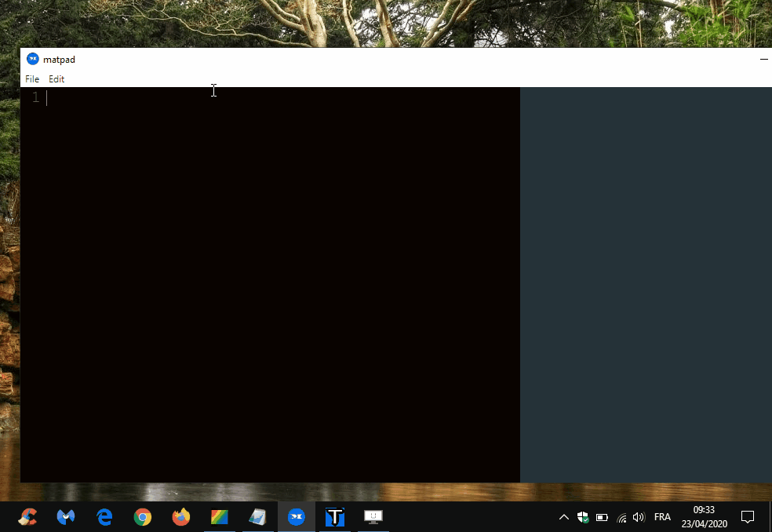Place the cursor in the editor's first line

coord(283,97)
